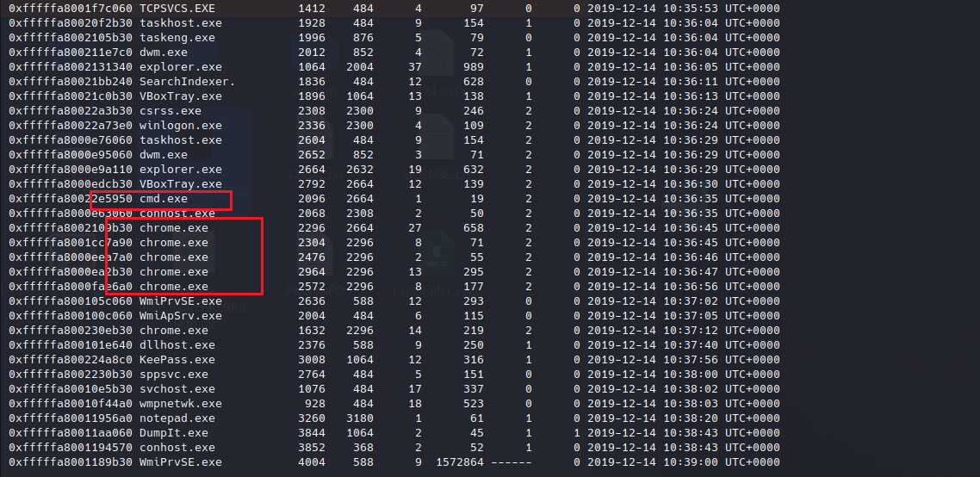Select the wmpnetwk.exe process name
Image resolution: width=980 pixels, height=477 pixels.
[x=180, y=404]
